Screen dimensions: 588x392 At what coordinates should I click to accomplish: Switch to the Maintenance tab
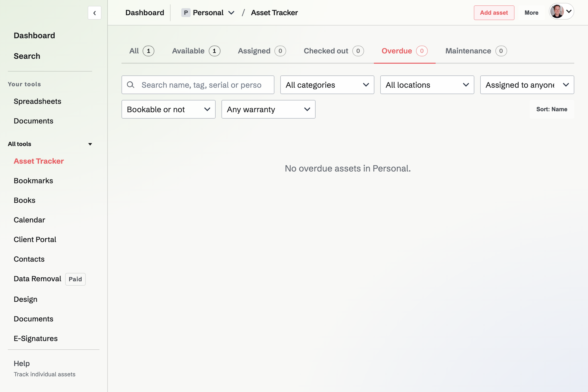(476, 51)
